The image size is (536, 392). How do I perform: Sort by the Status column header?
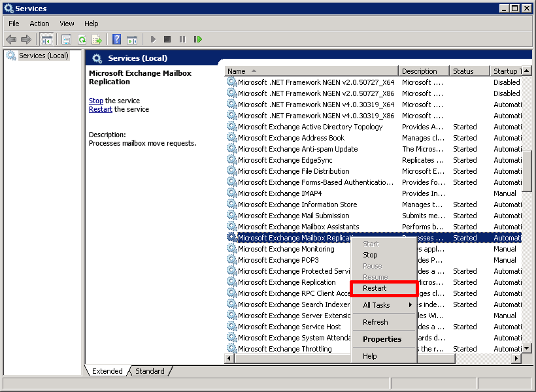470,71
